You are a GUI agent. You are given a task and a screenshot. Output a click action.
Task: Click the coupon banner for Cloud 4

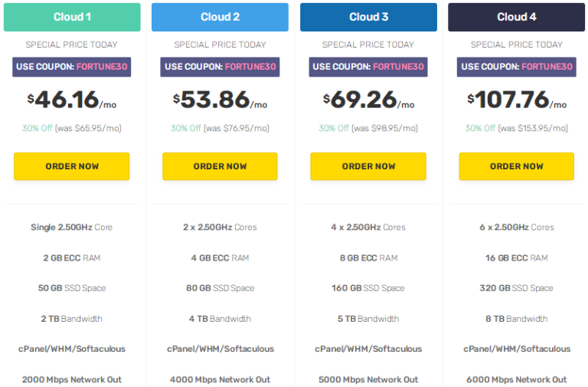click(516, 67)
